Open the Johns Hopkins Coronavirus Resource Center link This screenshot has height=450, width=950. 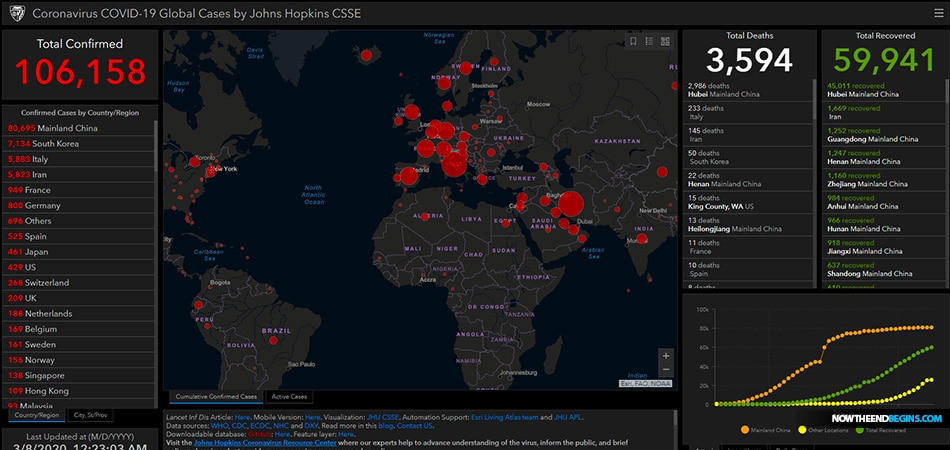266,440
